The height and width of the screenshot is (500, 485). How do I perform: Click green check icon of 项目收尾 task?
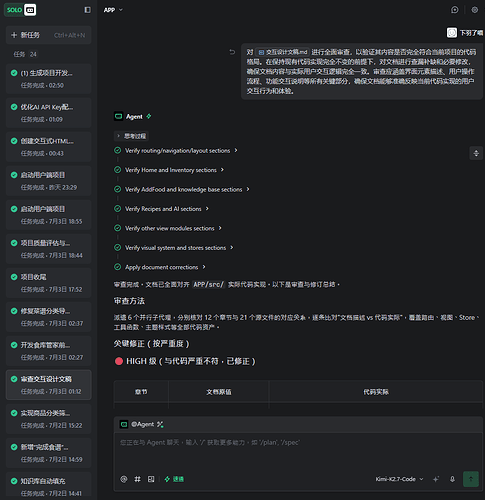[x=14, y=277]
